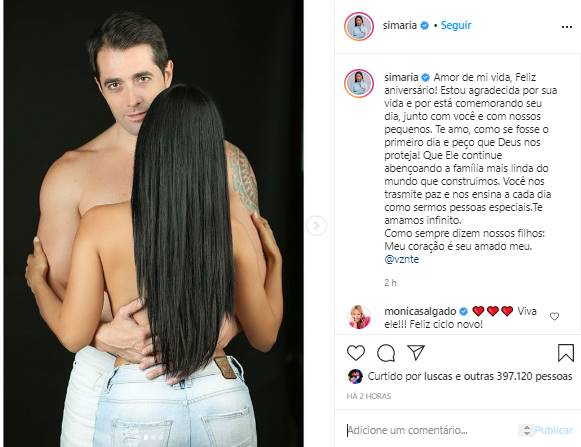The width and height of the screenshot is (581, 447).
Task: Open monicasalgado's profile avatar
Action: (x=359, y=317)
